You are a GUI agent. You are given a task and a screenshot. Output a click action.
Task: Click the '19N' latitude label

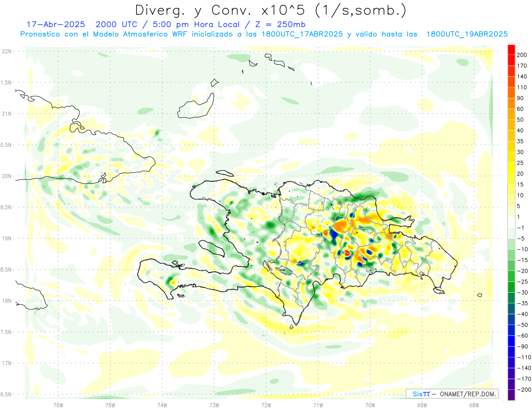(7, 239)
